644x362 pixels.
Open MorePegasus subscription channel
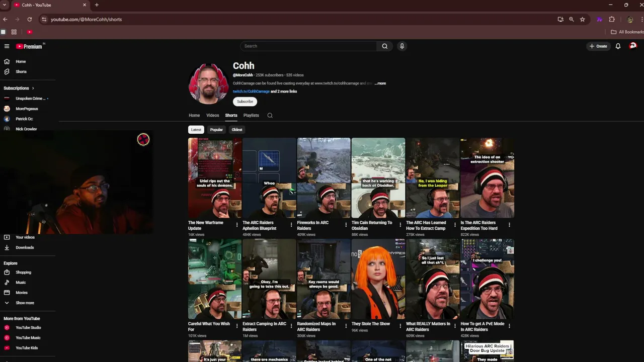click(x=27, y=109)
